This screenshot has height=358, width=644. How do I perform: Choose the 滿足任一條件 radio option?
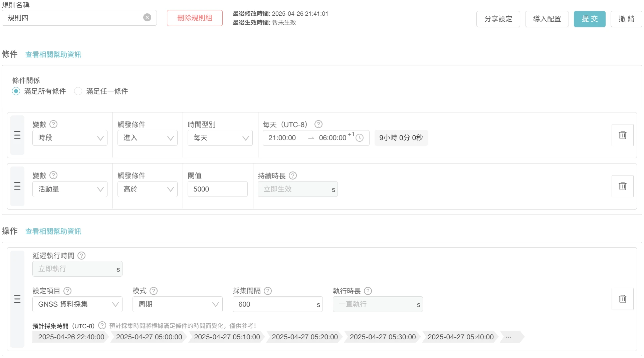click(x=78, y=91)
